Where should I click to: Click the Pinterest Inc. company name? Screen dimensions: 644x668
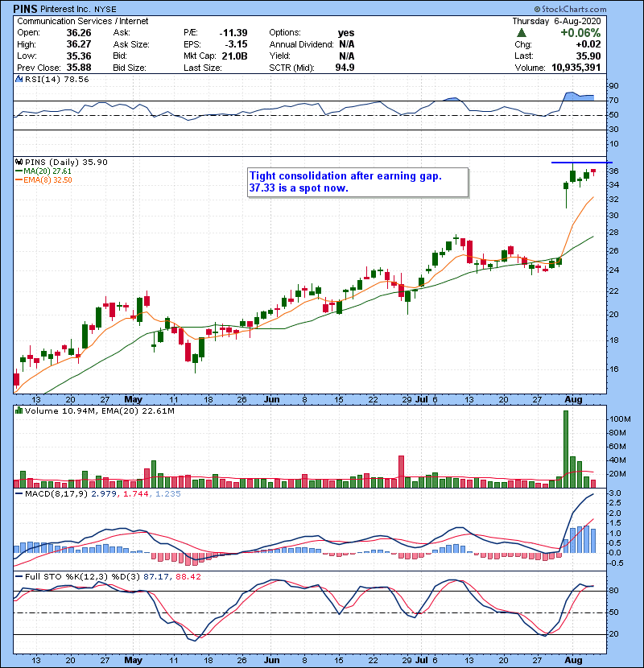tap(65, 9)
